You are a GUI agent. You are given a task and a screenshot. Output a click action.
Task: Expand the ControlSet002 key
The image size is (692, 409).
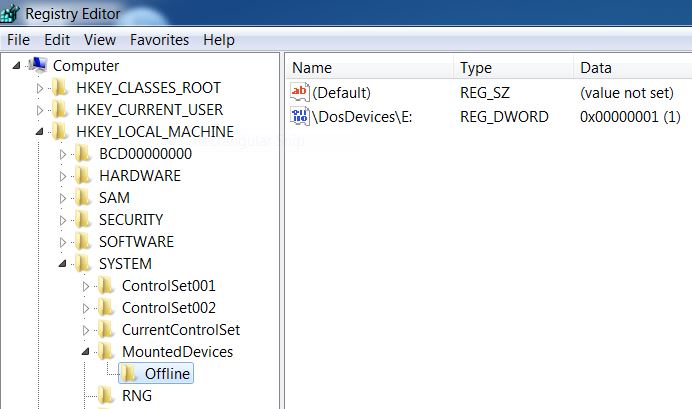point(86,309)
